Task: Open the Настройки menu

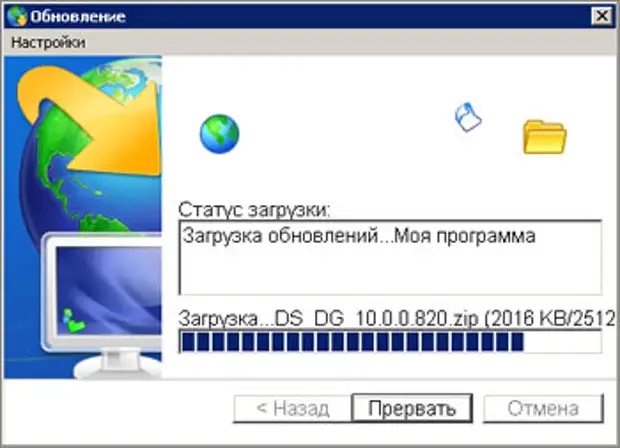Action: coord(48,42)
